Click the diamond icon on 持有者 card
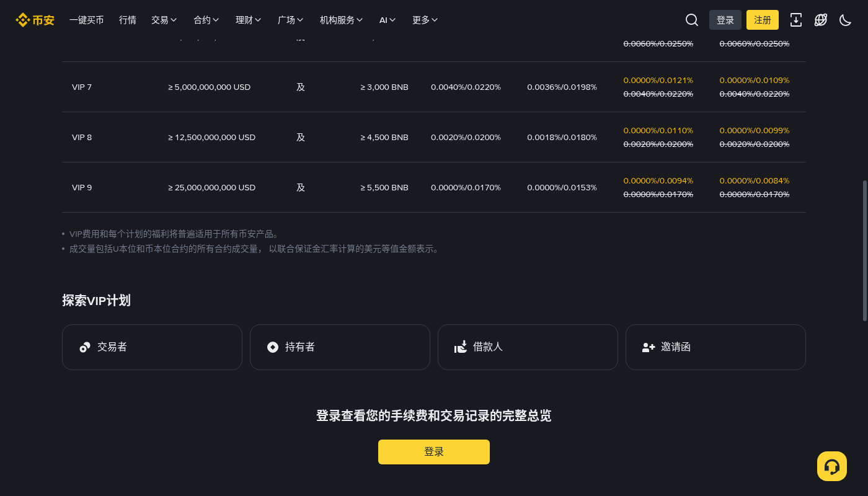 [273, 347]
